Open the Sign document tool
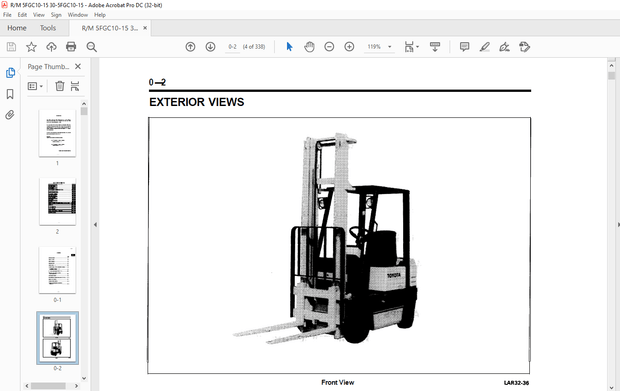Viewport: 620px width, 391px height. 504,47
